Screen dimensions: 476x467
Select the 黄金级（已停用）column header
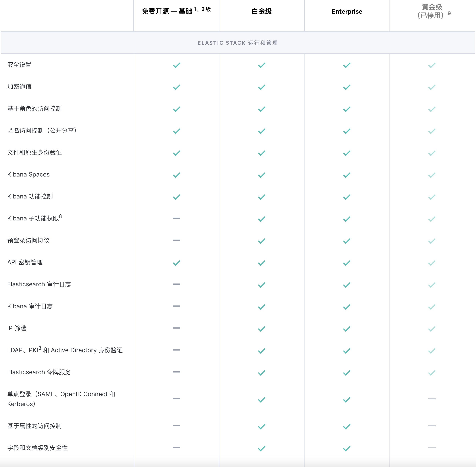(432, 11)
